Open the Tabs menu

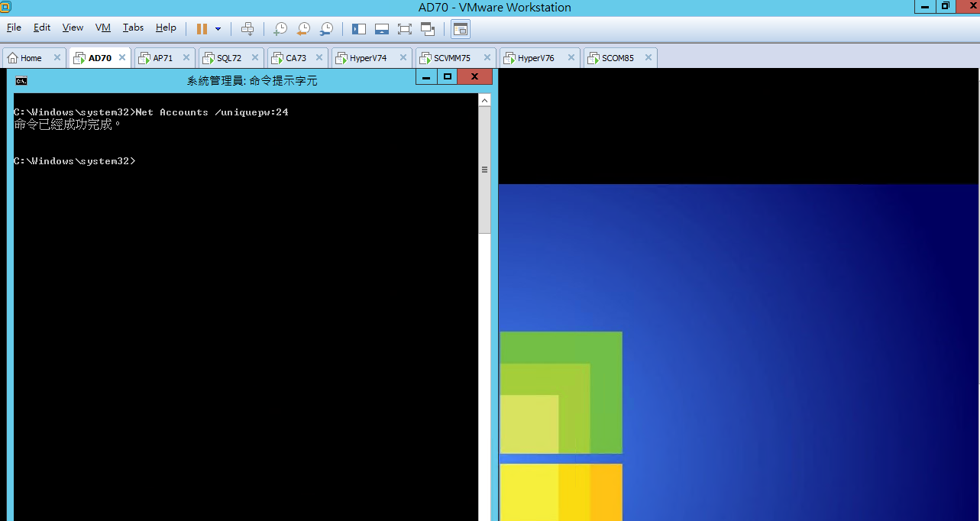pyautogui.click(x=133, y=28)
